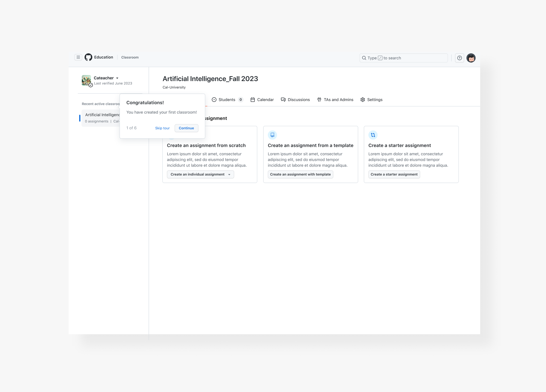Click Create a starter assignment button

point(394,174)
